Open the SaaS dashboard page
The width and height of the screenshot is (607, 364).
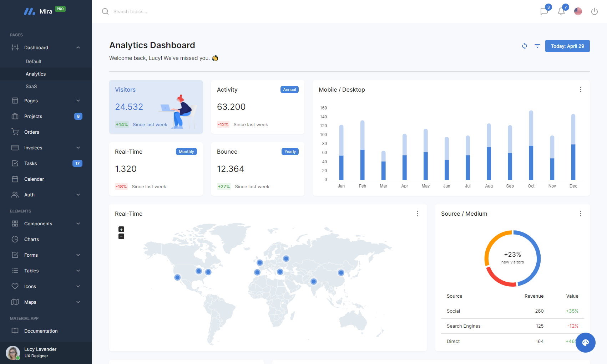pyautogui.click(x=31, y=86)
